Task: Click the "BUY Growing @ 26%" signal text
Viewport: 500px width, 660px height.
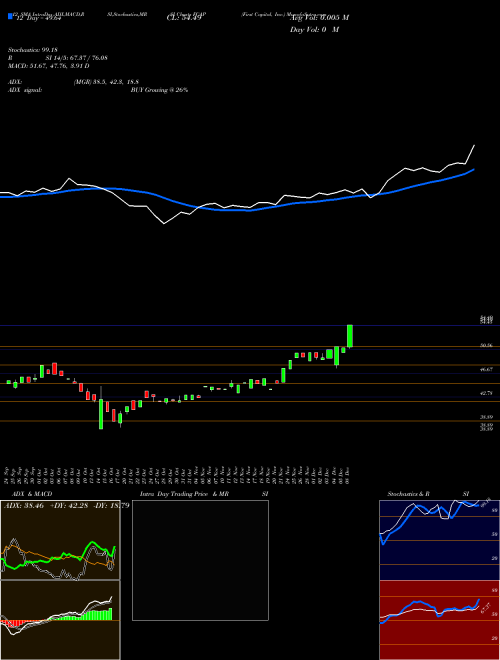Action: click(x=159, y=90)
